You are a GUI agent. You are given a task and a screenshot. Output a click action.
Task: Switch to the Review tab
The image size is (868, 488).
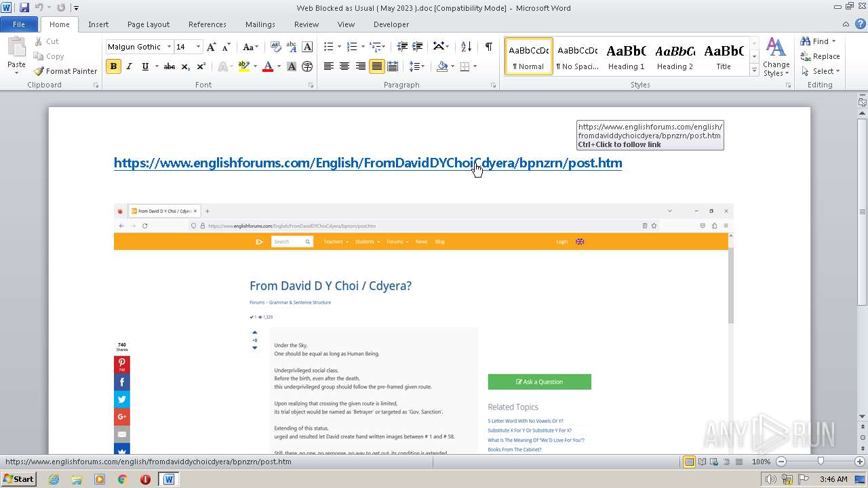[307, 24]
